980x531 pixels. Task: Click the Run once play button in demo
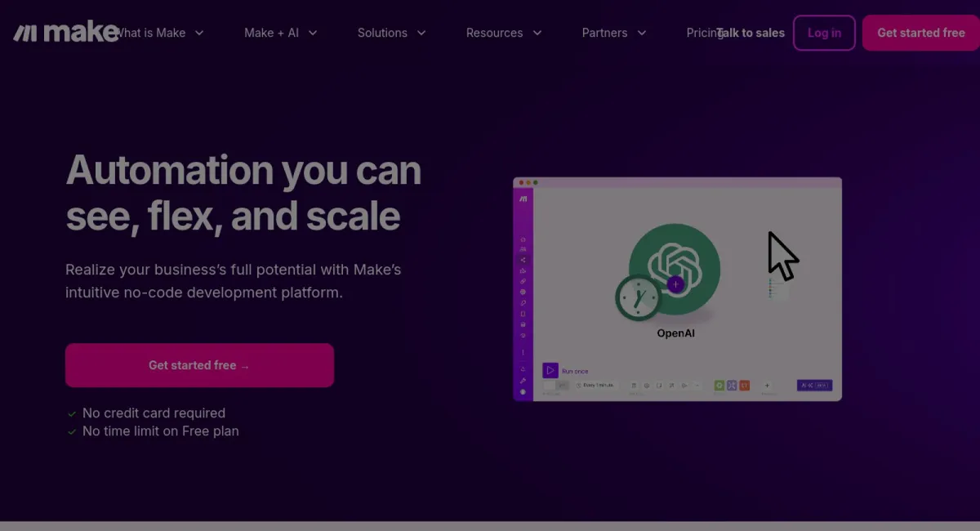[x=550, y=371]
